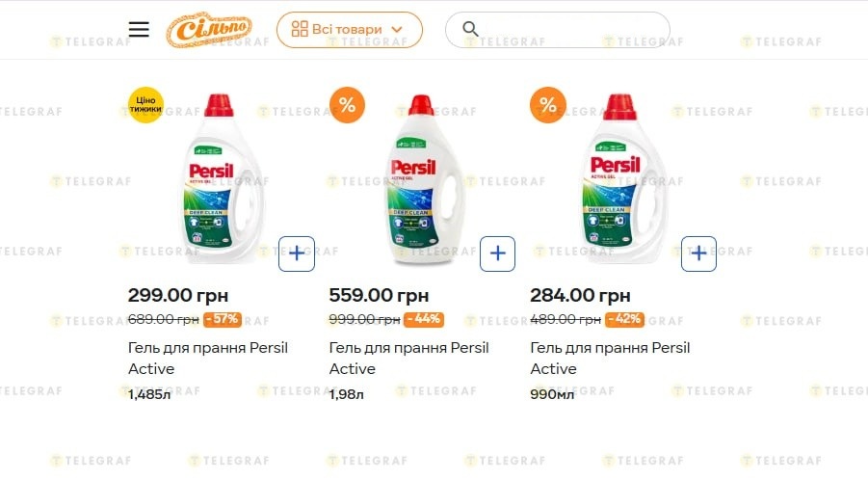Screen dimensions: 868x480
Task: Click percent badge on 990мл Persil
Action: coord(548,105)
